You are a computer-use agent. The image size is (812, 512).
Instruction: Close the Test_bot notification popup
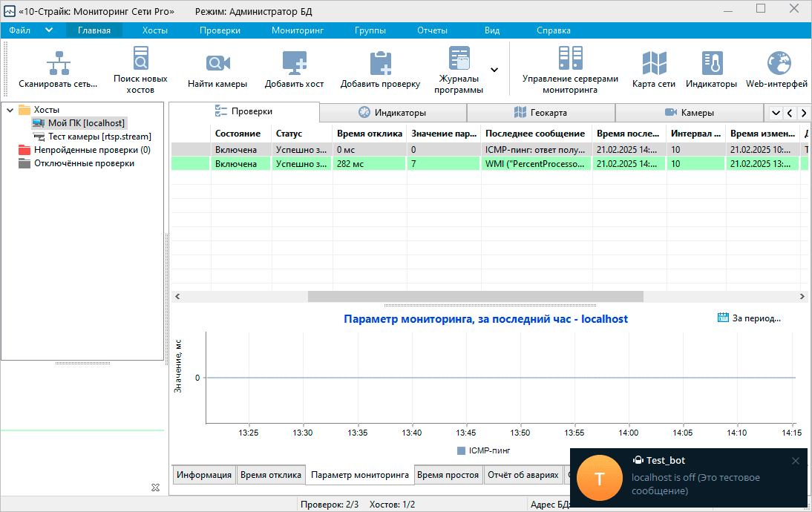tap(796, 461)
